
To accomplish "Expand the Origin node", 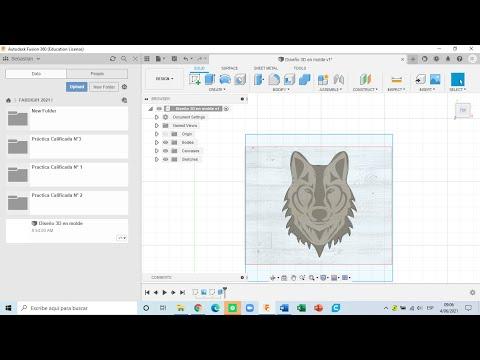I will coord(156,134).
